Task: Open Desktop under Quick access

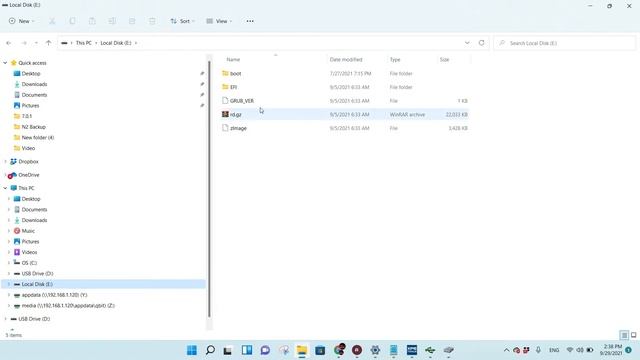Action: 31,73
